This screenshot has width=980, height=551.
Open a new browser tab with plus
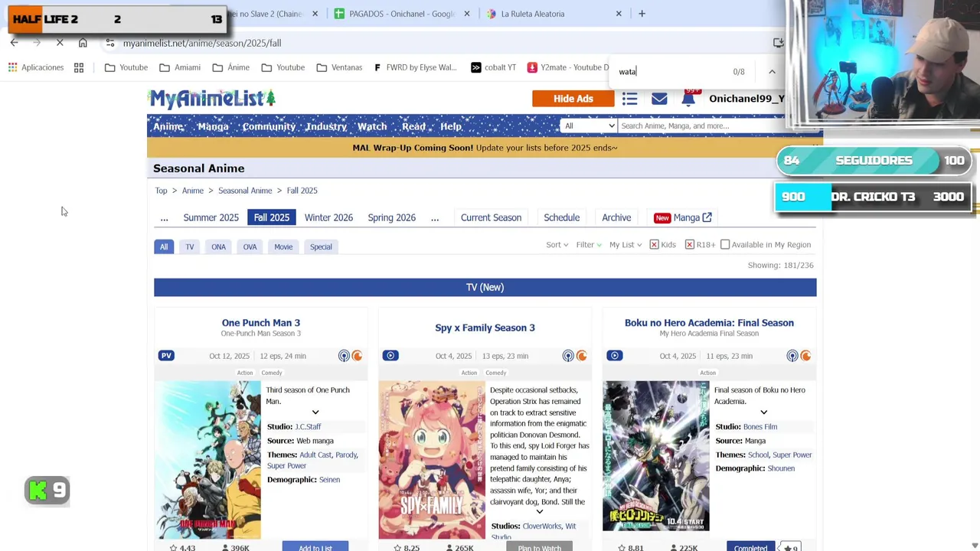tap(642, 14)
